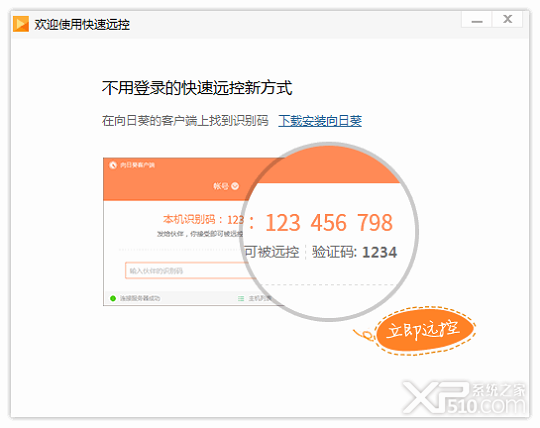
Task: Click the XP510.com watermark logo
Action: [x=464, y=398]
